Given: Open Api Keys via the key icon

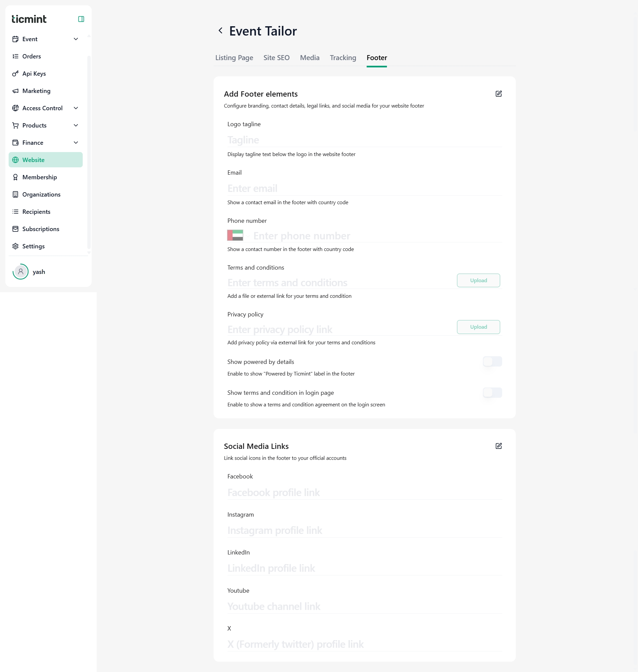Looking at the screenshot, I should coord(15,73).
